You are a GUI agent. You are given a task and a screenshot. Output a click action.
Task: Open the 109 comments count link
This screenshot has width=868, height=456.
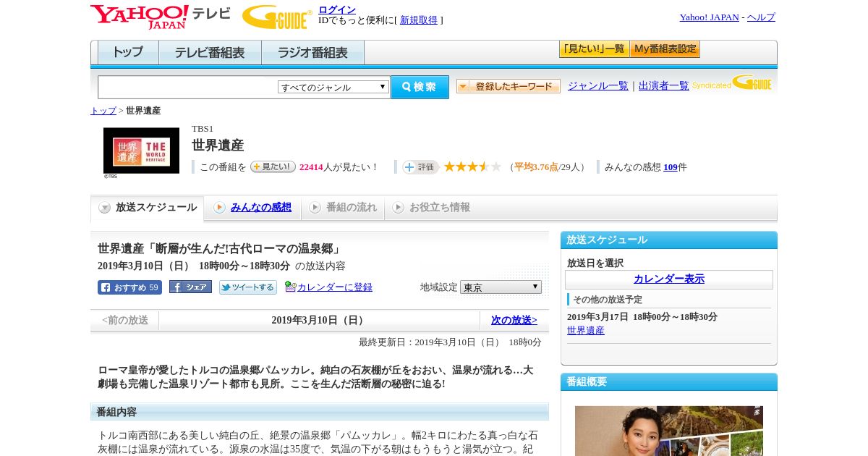[671, 167]
